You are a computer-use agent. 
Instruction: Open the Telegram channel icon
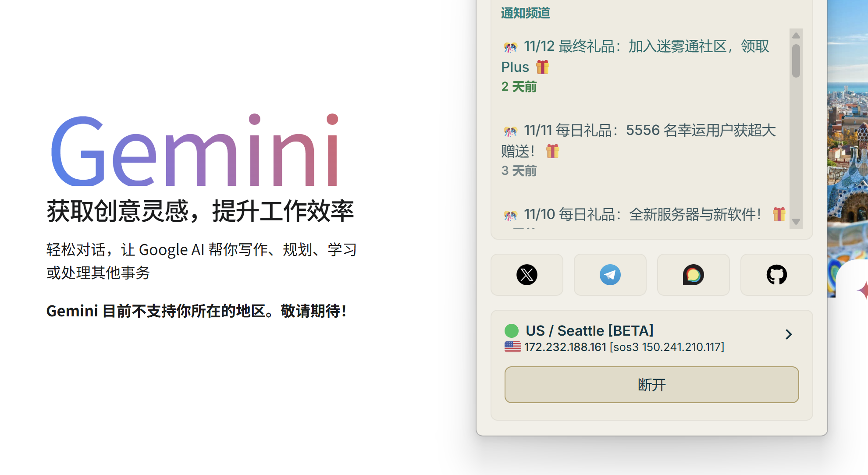coord(610,275)
